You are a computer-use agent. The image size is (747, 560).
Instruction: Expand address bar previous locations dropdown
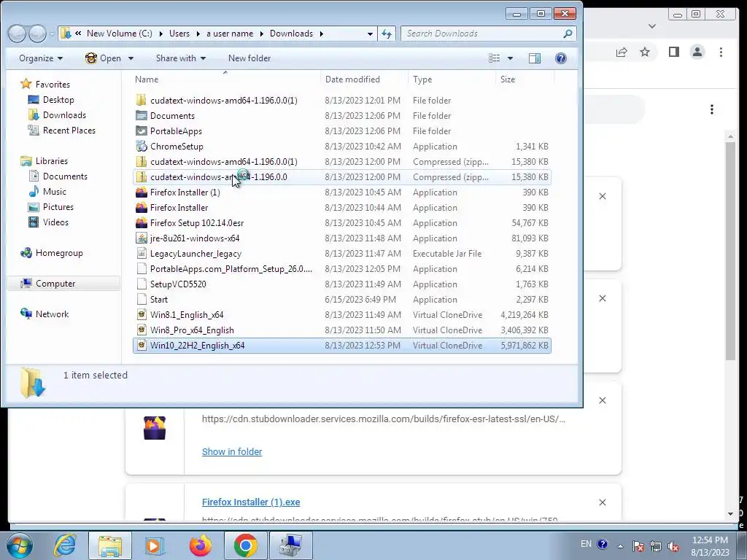point(370,34)
